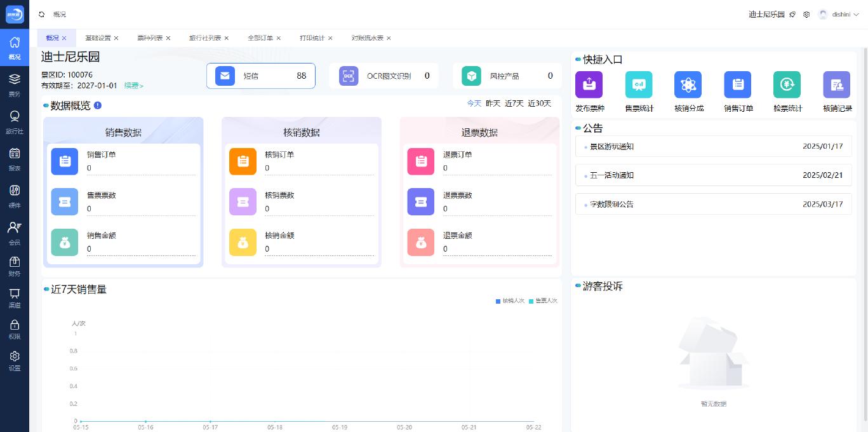Image resolution: width=868 pixels, height=432 pixels.
Task: Open 票务 in the left sidebar
Action: (15, 85)
